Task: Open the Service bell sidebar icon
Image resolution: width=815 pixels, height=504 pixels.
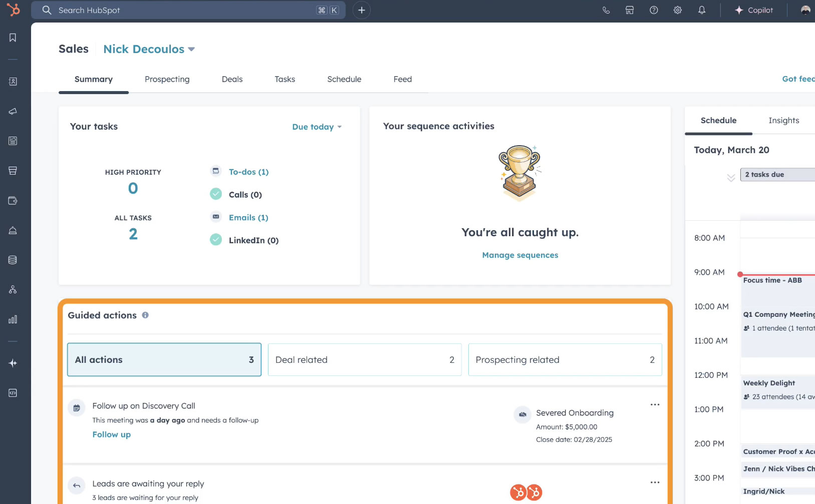Action: click(x=13, y=230)
